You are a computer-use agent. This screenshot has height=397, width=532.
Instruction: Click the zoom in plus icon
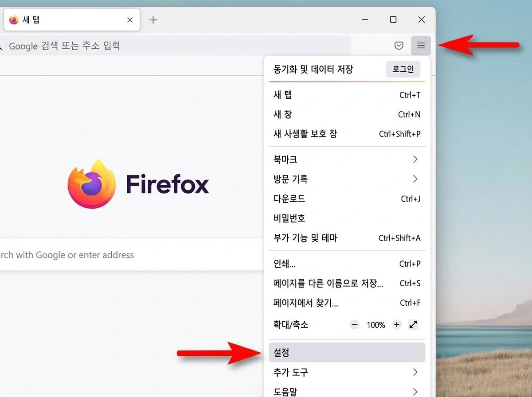point(396,325)
